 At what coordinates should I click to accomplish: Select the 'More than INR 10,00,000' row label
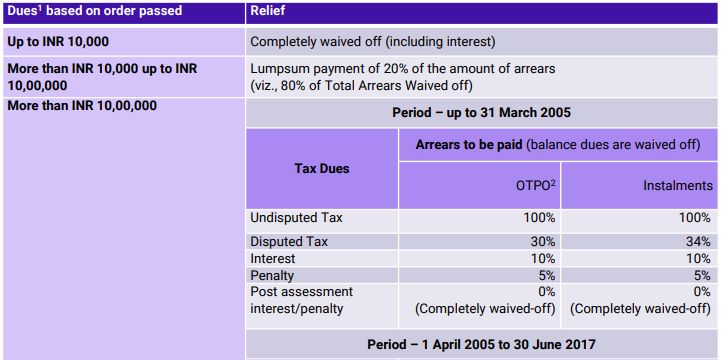tap(82, 106)
